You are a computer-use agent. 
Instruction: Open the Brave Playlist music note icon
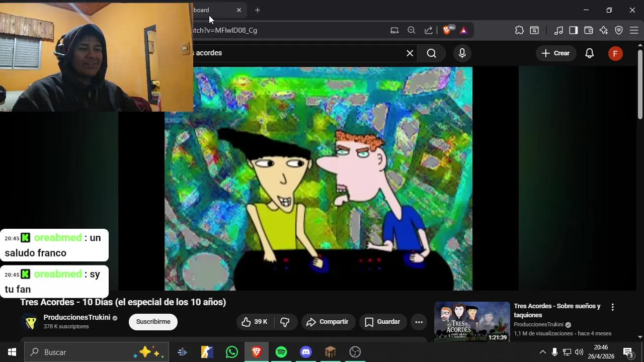pyautogui.click(x=558, y=30)
